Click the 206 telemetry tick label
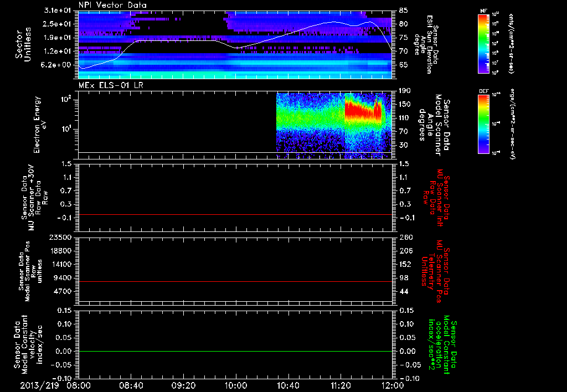The width and height of the screenshot is (567, 392). click(405, 251)
